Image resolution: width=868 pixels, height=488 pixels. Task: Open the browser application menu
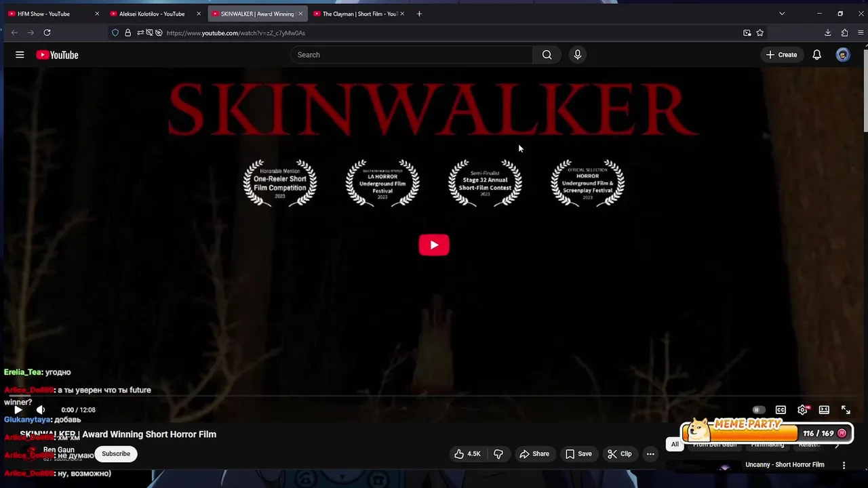pos(861,33)
